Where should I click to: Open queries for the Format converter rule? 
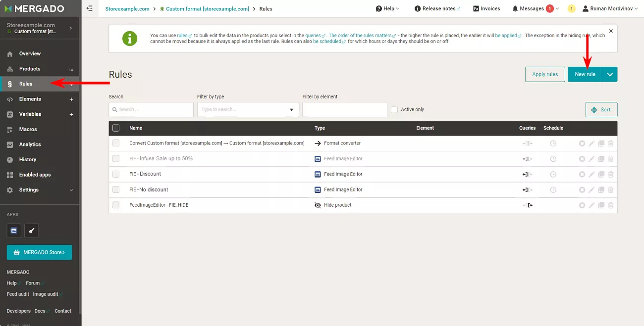tap(527, 143)
